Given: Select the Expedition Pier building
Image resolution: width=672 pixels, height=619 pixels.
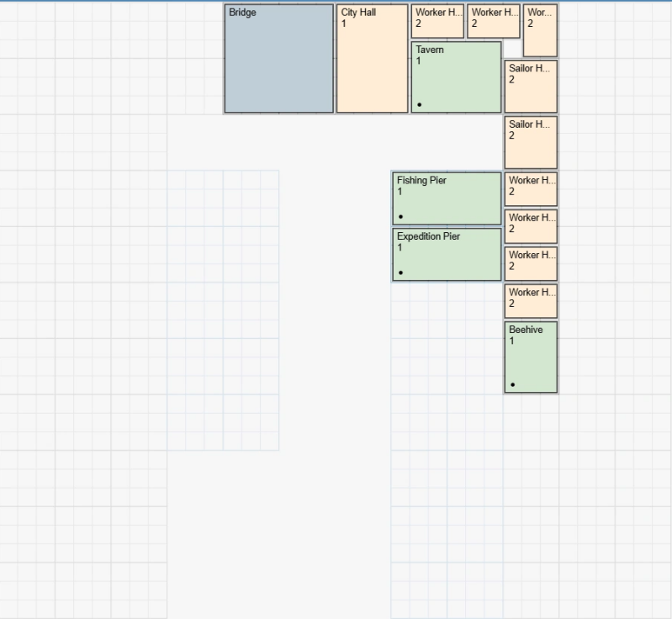Looking at the screenshot, I should pyautogui.click(x=447, y=255).
